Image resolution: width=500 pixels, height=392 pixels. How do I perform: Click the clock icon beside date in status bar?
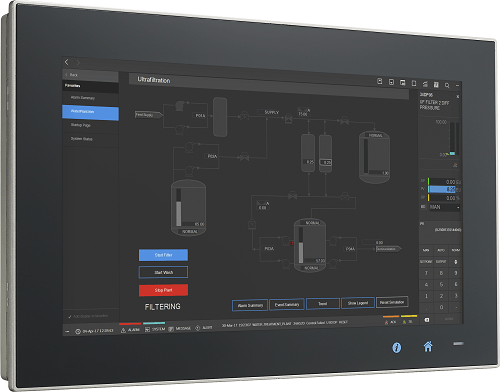coord(78,331)
